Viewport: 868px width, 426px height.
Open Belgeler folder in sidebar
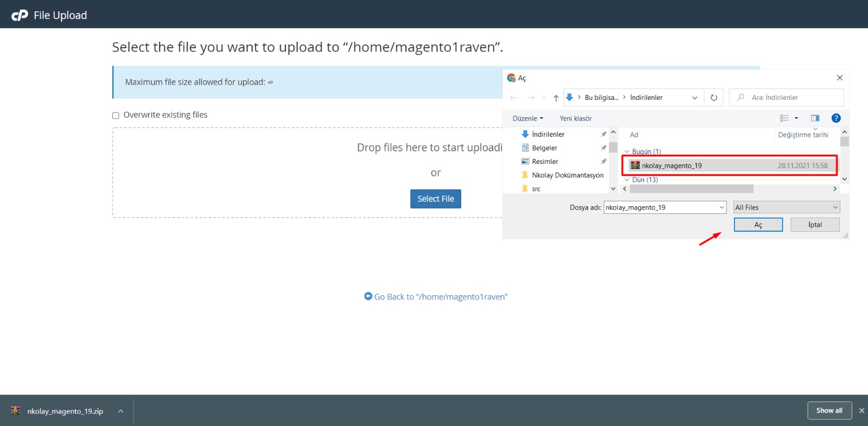[544, 148]
